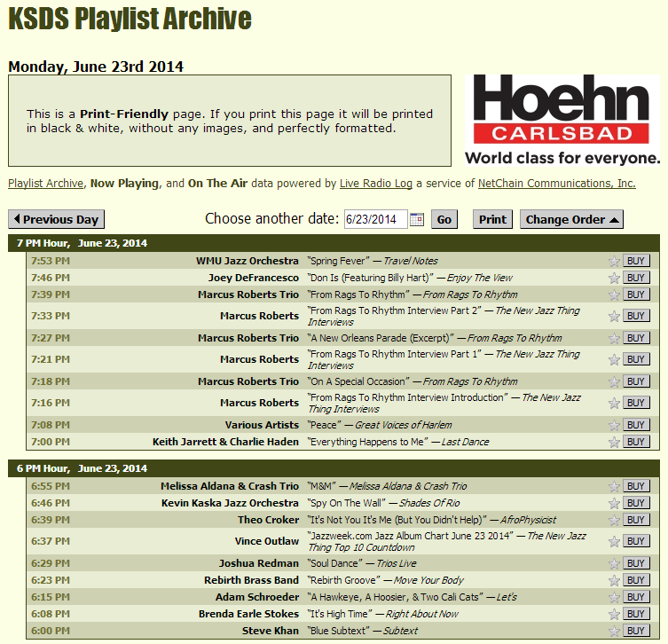This screenshot has height=644, width=668.
Task: Open the Playlist Archive link
Action: pyautogui.click(x=45, y=184)
